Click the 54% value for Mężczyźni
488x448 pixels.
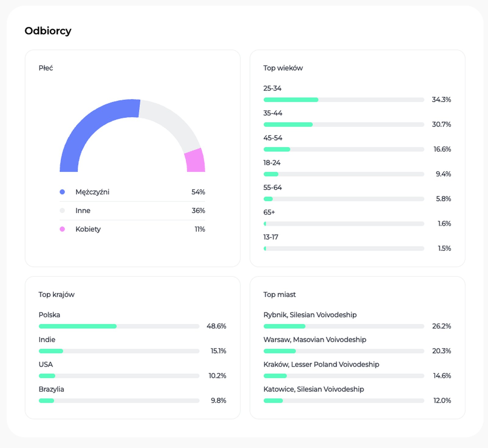point(198,192)
